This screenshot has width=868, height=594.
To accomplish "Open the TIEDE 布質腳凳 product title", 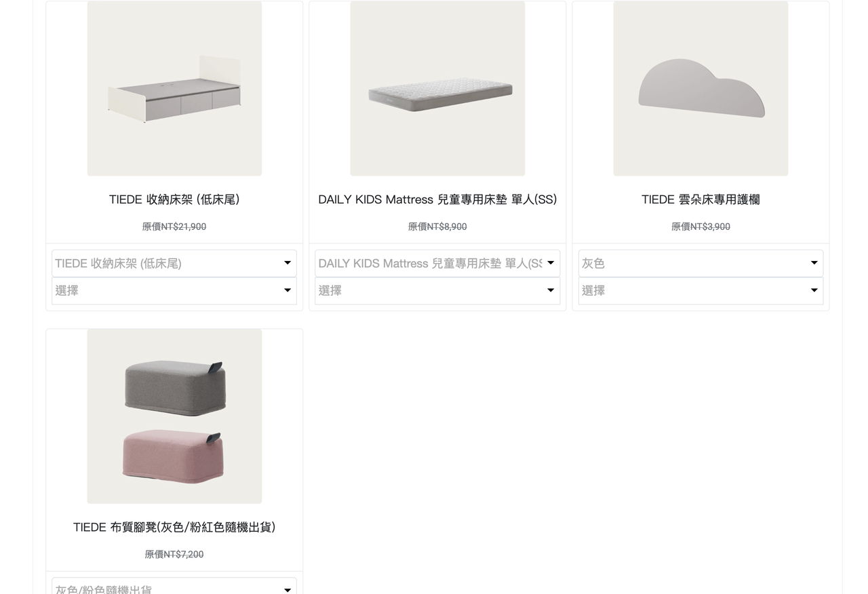I will pyautogui.click(x=174, y=527).
